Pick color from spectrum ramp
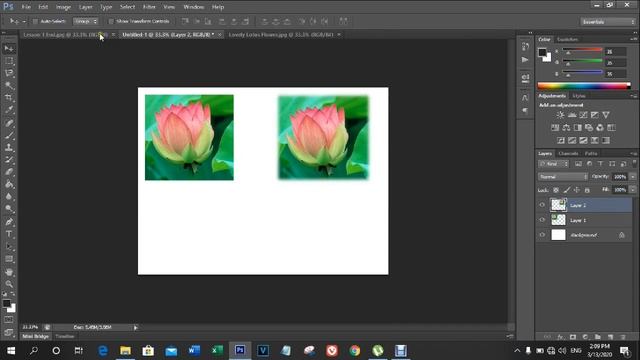The width and height of the screenshot is (640, 360). 584,86
